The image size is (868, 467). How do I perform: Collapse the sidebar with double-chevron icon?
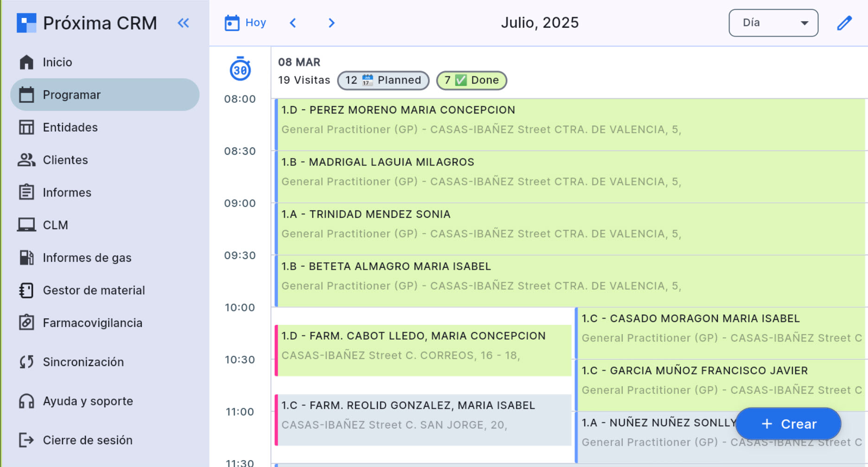[x=184, y=23]
